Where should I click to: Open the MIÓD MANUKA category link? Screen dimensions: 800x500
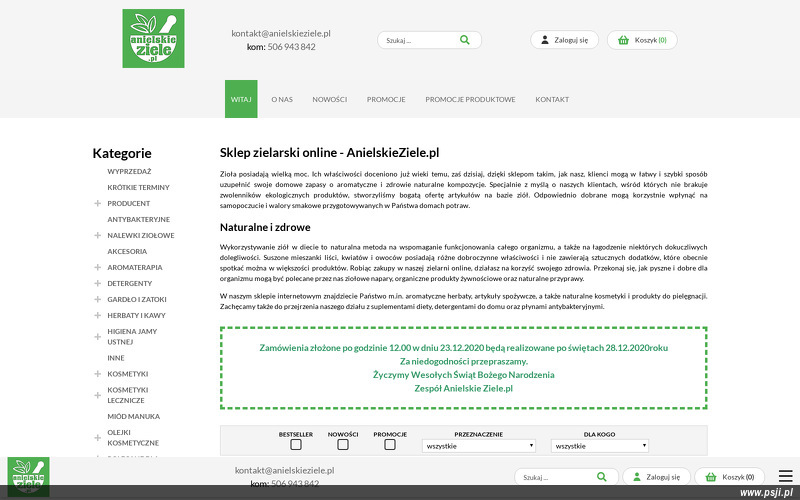click(134, 416)
